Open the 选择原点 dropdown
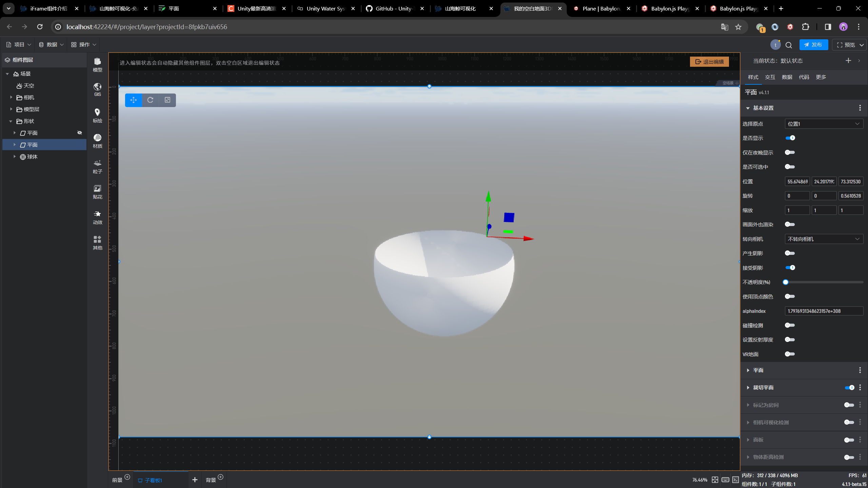The width and height of the screenshot is (868, 488). point(824,124)
